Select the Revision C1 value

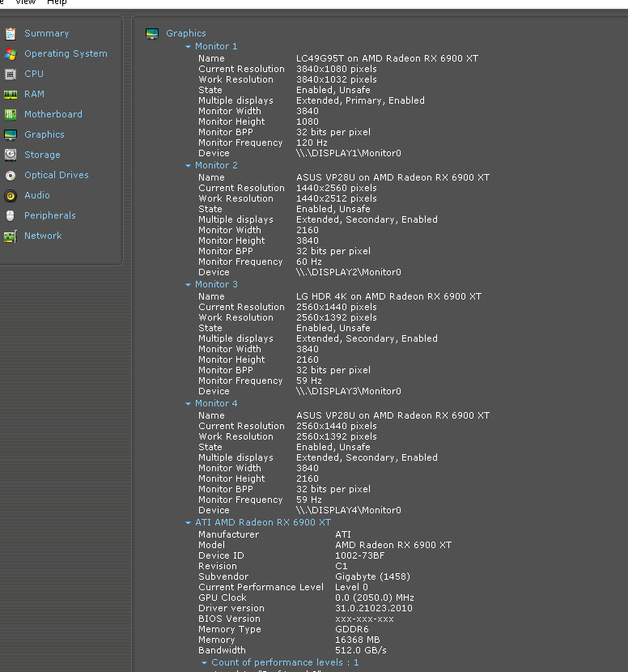pyautogui.click(x=342, y=566)
